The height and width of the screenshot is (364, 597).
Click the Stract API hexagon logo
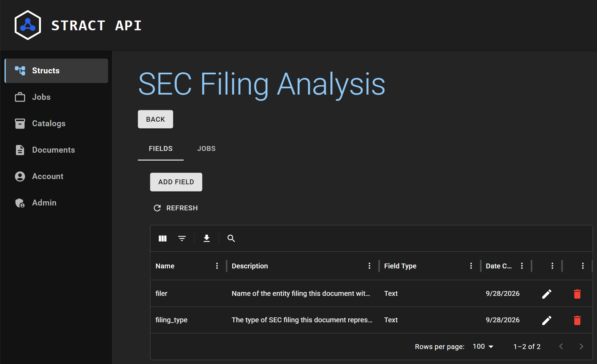[28, 25]
